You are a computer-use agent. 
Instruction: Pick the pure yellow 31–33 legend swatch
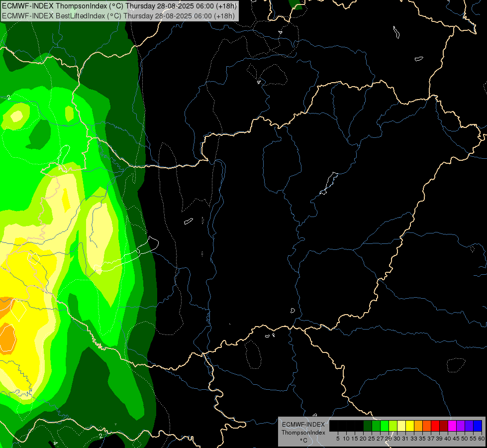(x=410, y=426)
